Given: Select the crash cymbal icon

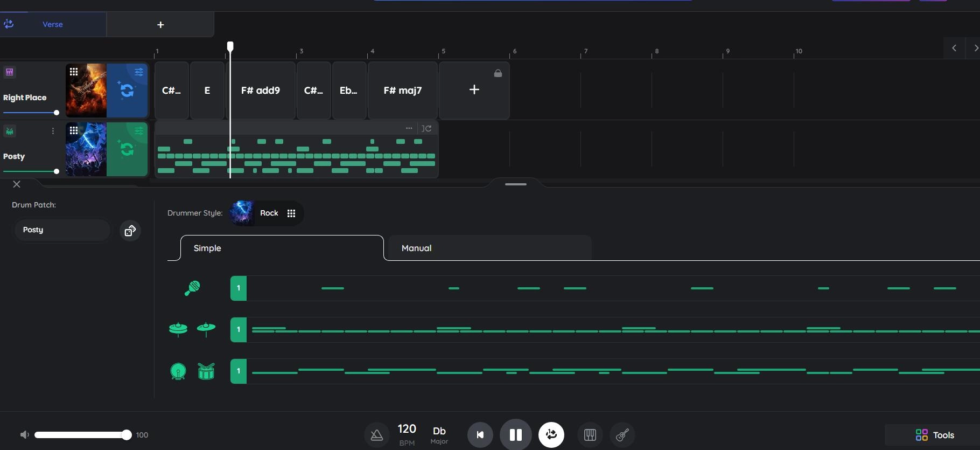Looking at the screenshot, I should tap(206, 329).
